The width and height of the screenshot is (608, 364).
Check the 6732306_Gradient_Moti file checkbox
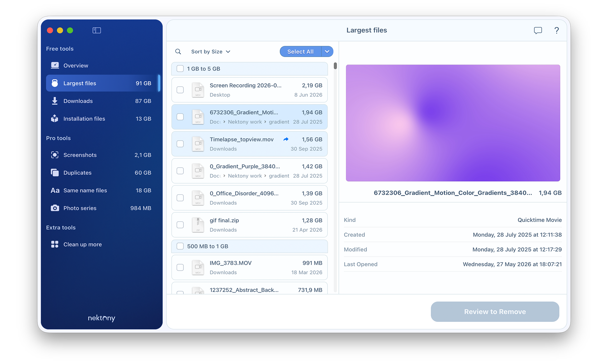[180, 117]
